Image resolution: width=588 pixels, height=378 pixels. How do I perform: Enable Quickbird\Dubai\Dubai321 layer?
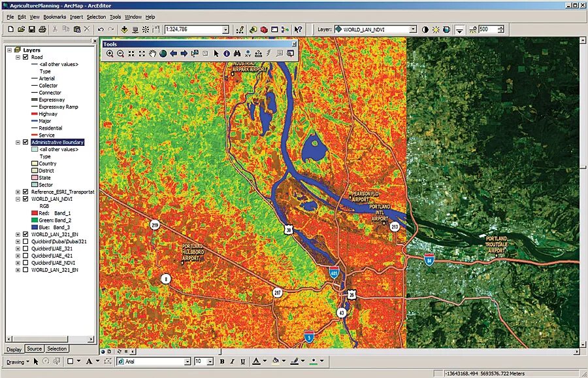click(x=25, y=241)
